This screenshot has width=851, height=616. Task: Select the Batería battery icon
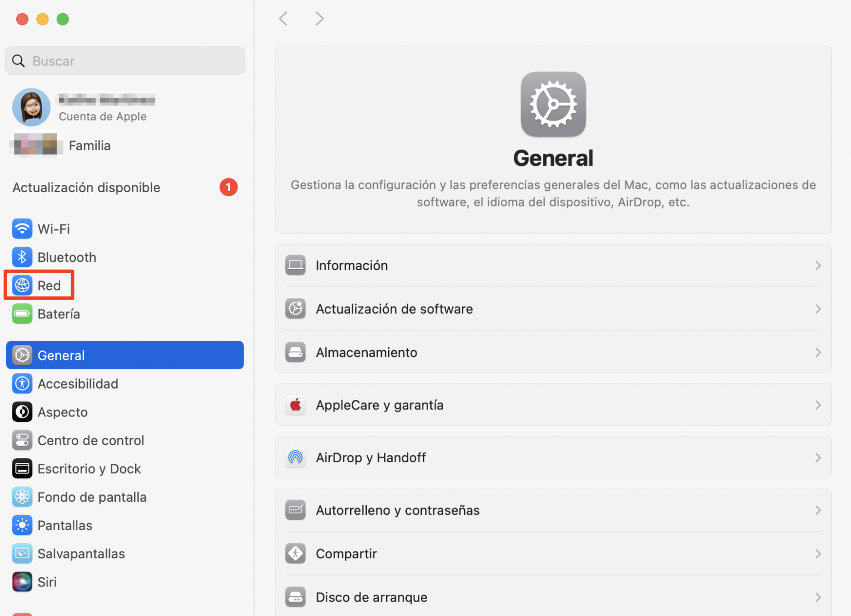(x=22, y=313)
